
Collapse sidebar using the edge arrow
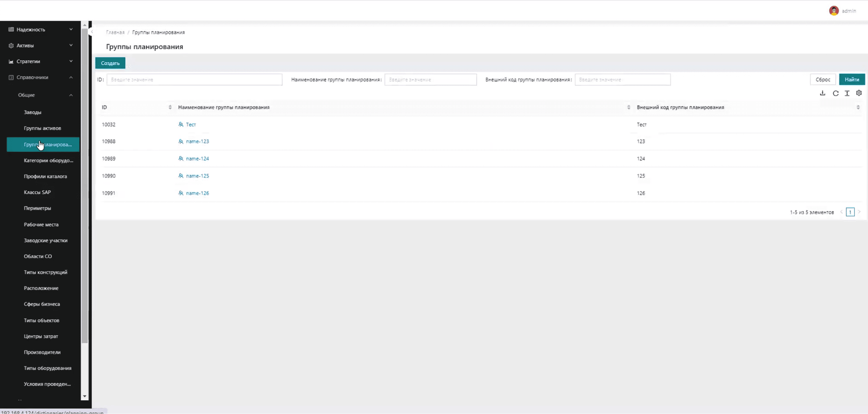[x=92, y=32]
